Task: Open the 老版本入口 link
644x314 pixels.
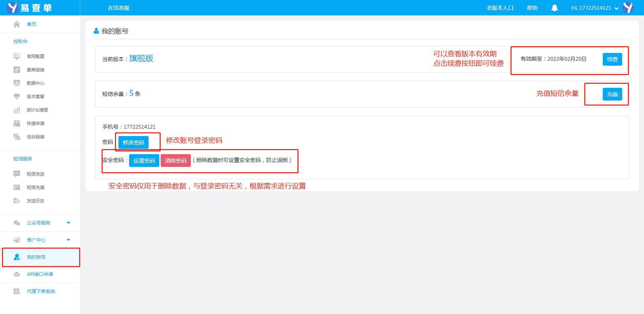Action: tap(500, 8)
